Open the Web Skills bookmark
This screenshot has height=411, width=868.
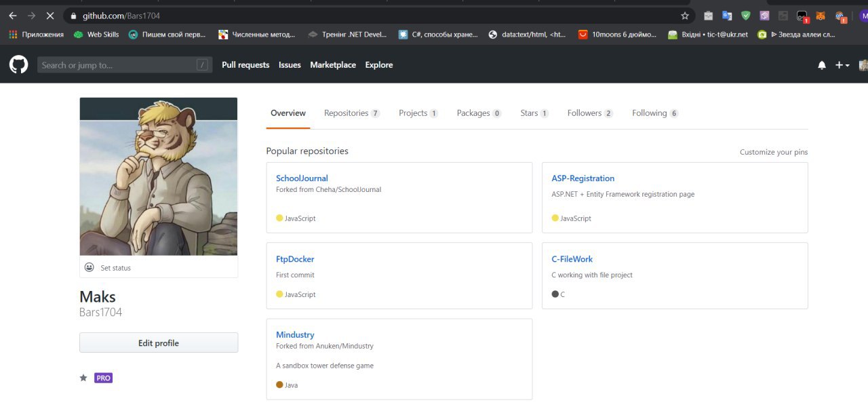coord(96,34)
